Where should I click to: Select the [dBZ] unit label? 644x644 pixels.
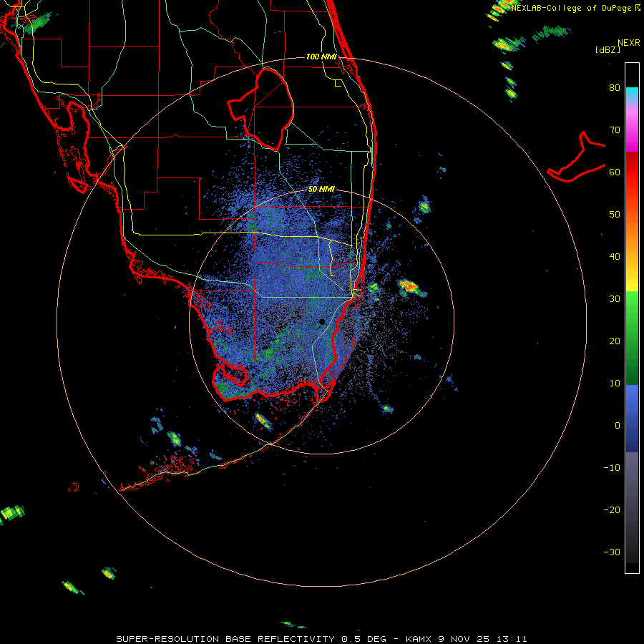(x=608, y=49)
